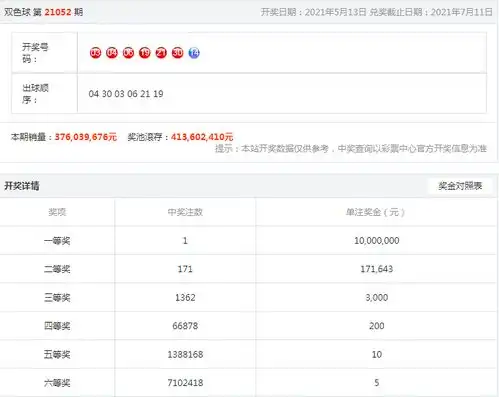The width and height of the screenshot is (499, 397).
Task: Click the 六等奖 row label
Action: (57, 383)
